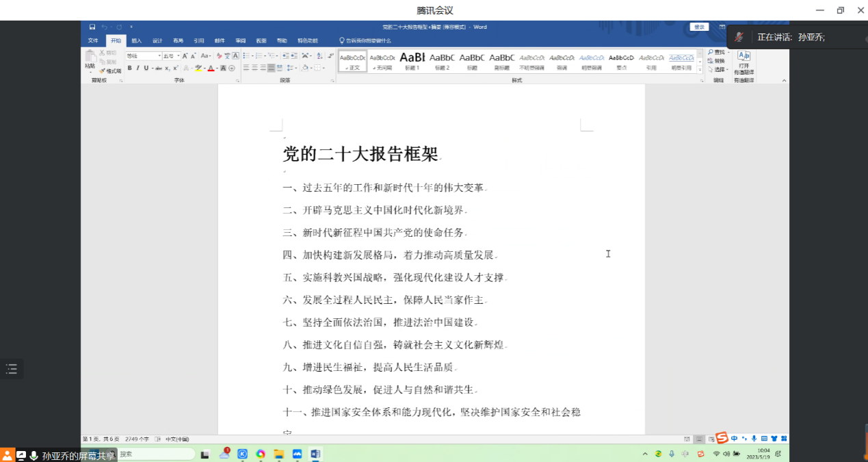Click the yellow text highlight color button
This screenshot has width=868, height=462.
click(198, 68)
